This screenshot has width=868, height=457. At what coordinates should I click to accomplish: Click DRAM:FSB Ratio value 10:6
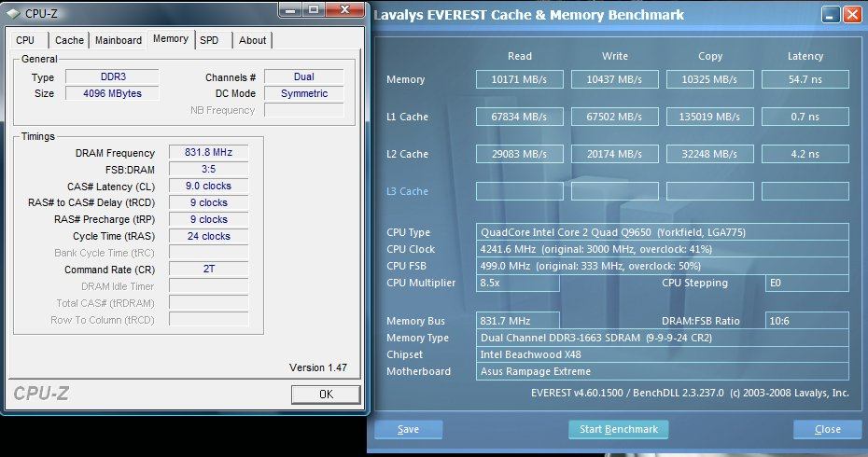[x=806, y=321]
